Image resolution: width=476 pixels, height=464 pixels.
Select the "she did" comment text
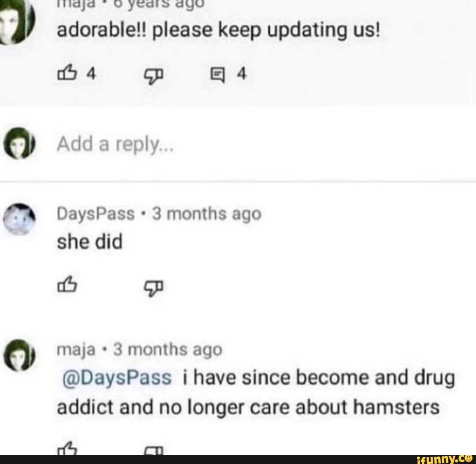click(x=89, y=242)
